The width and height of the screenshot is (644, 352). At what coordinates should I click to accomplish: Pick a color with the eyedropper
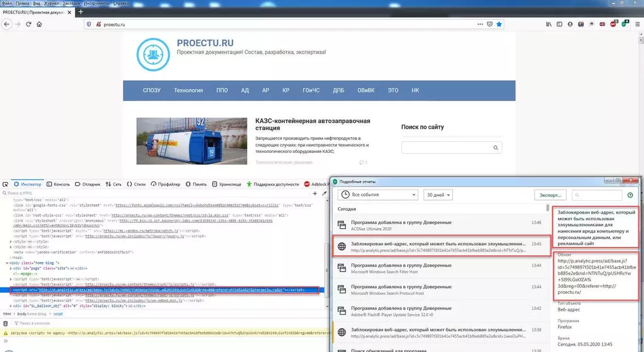[x=324, y=193]
